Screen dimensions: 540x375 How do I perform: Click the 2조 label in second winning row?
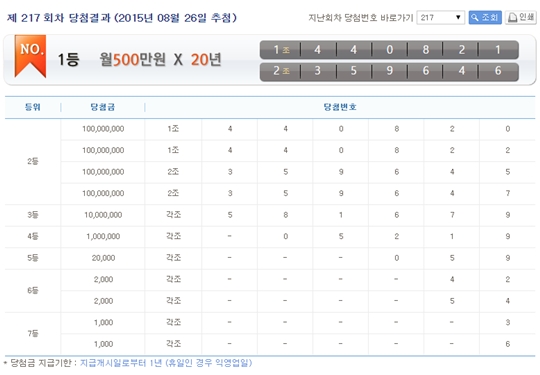(281, 71)
